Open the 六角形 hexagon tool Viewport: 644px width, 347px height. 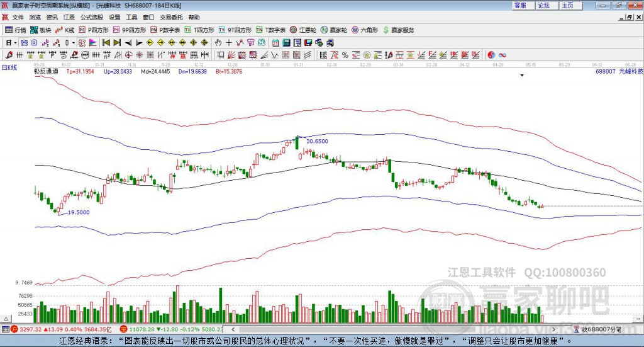pos(365,30)
